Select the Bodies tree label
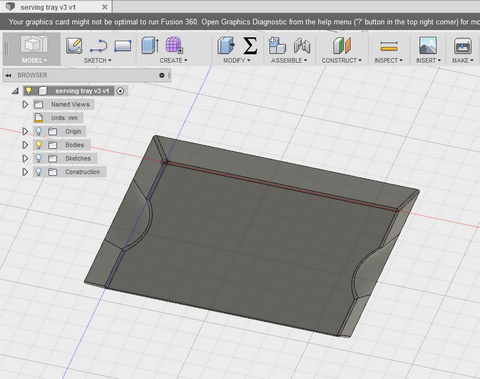The width and height of the screenshot is (480, 379). tap(75, 145)
